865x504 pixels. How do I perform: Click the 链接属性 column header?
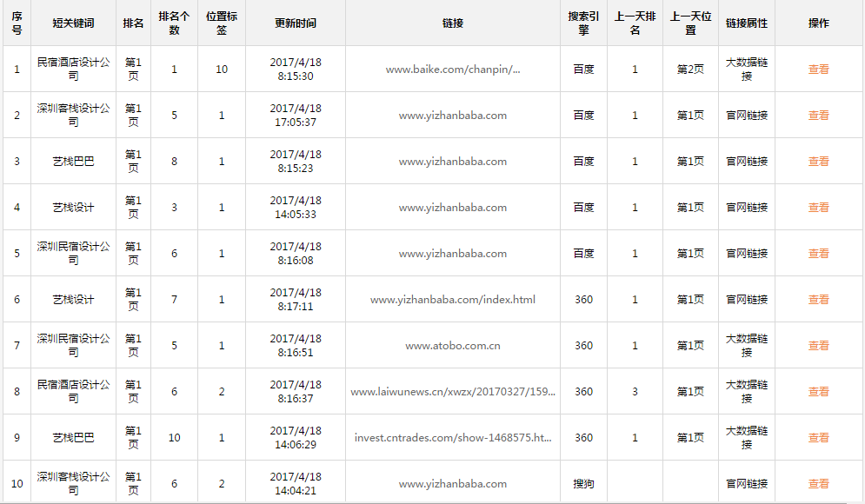click(x=746, y=23)
